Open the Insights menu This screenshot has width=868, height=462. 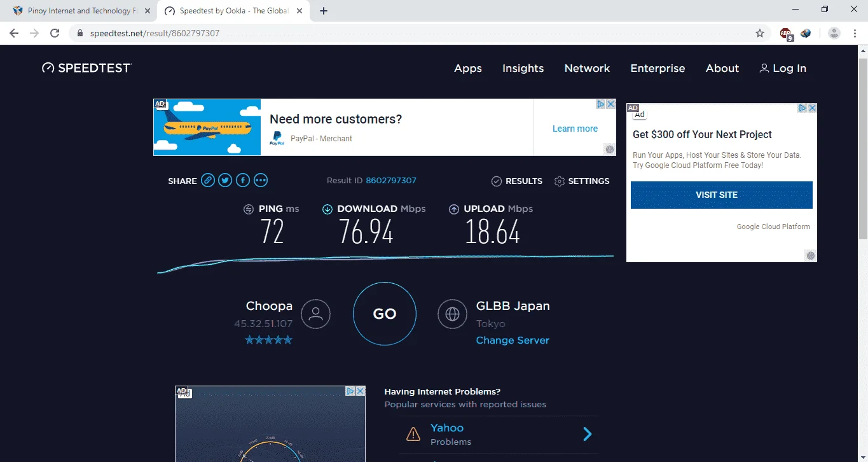point(523,68)
